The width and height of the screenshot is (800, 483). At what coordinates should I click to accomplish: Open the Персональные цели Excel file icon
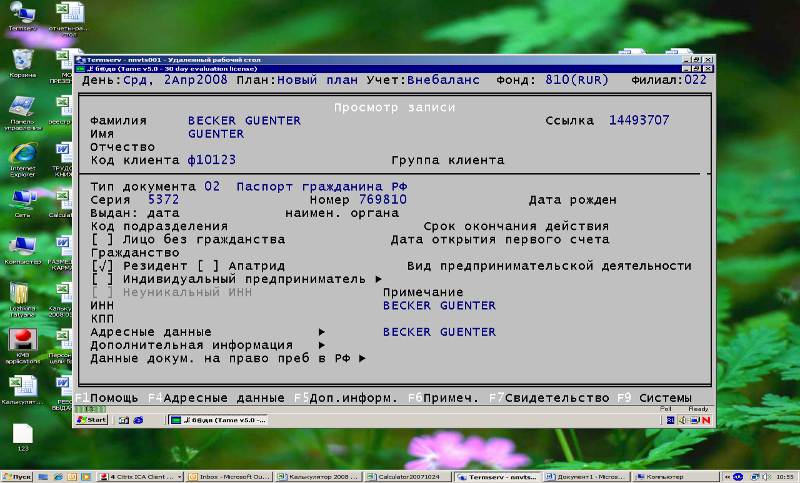click(62, 347)
